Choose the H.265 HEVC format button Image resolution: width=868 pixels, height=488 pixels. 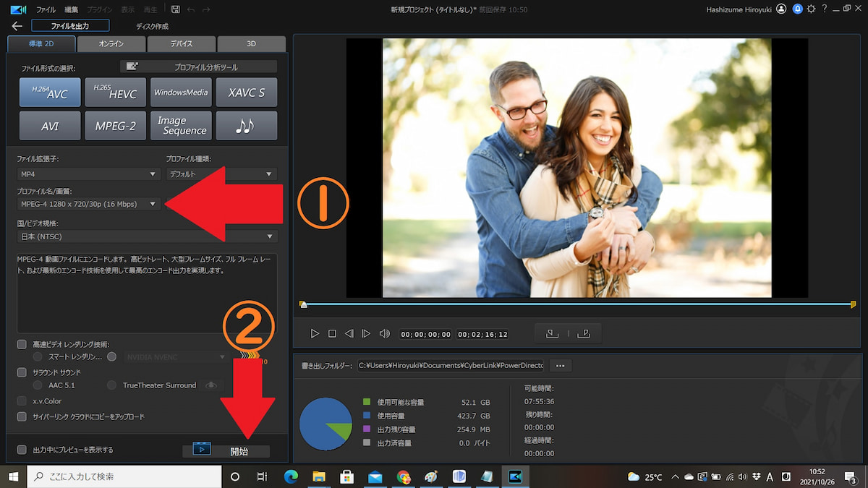click(x=115, y=93)
